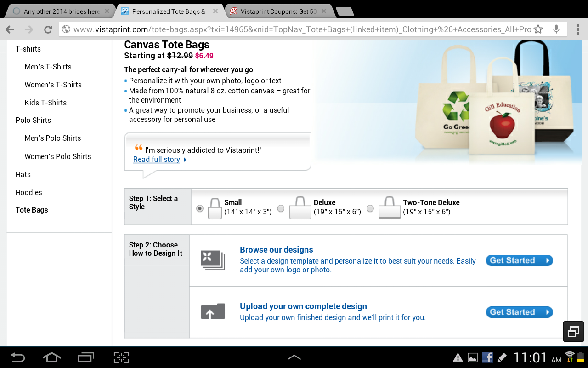Close the 'Any other 2014 brides' tab
This screenshot has height=368, width=588.
click(107, 11)
